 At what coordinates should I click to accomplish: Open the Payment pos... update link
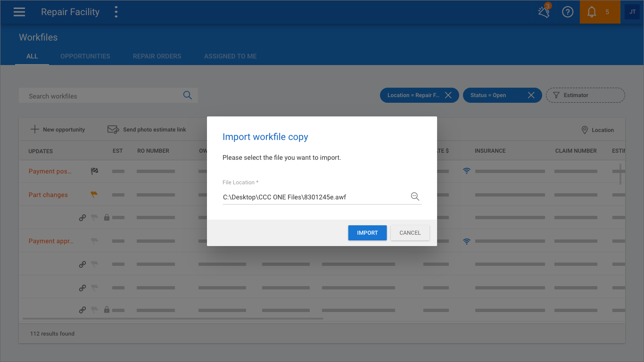point(50,171)
